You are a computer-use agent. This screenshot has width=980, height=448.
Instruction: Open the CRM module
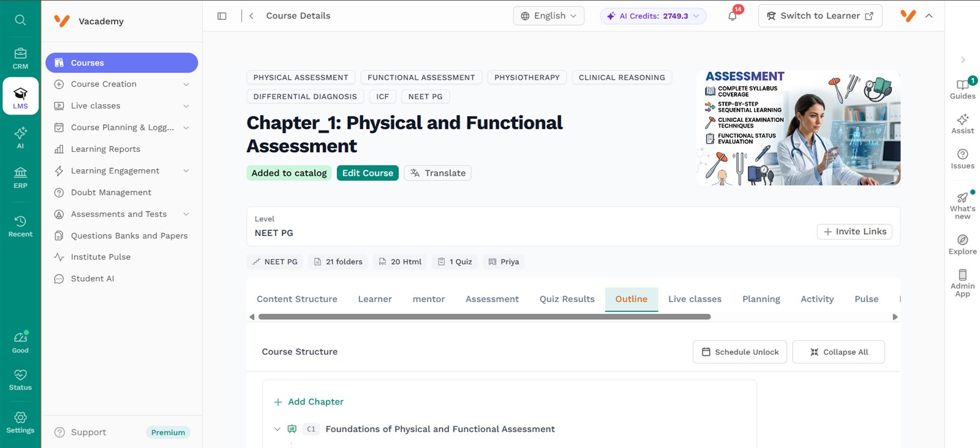click(20, 59)
